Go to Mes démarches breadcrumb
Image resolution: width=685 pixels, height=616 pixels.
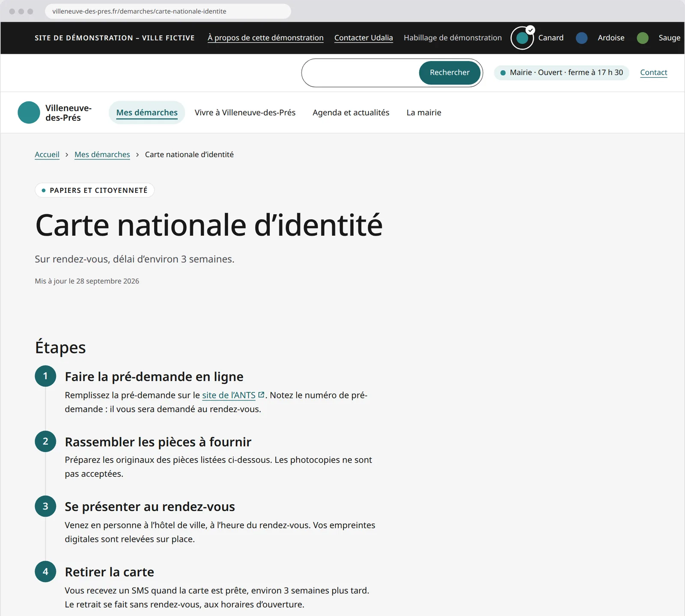pos(102,154)
